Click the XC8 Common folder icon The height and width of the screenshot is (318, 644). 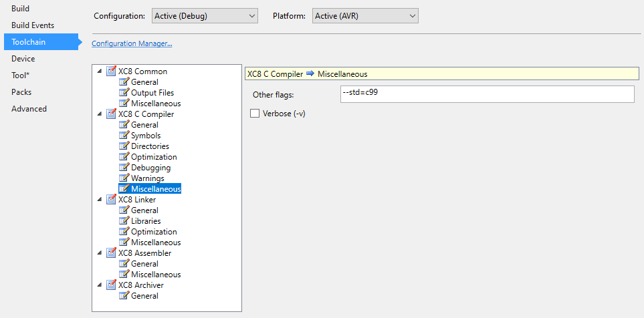coord(111,71)
